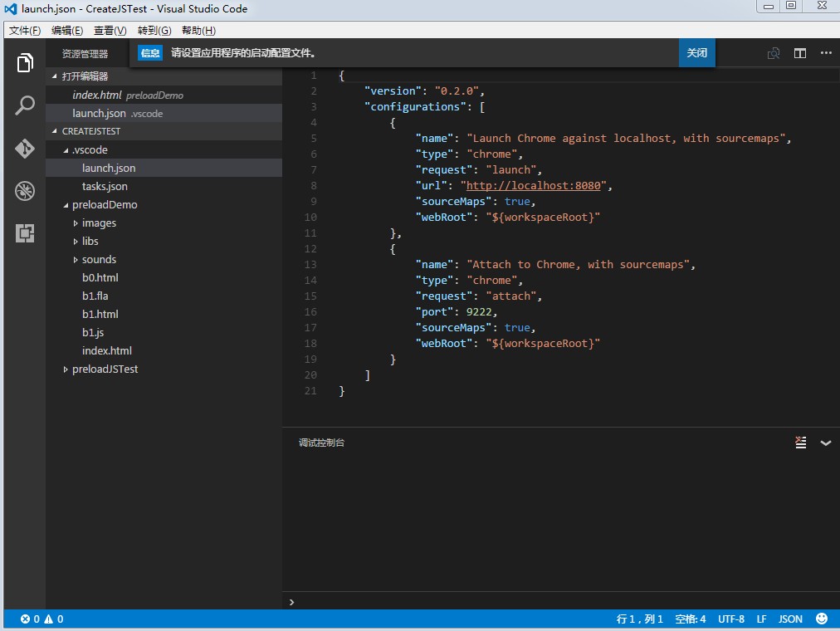The width and height of the screenshot is (840, 631).
Task: Open the Explorer view in activity bar
Action: coord(25,62)
